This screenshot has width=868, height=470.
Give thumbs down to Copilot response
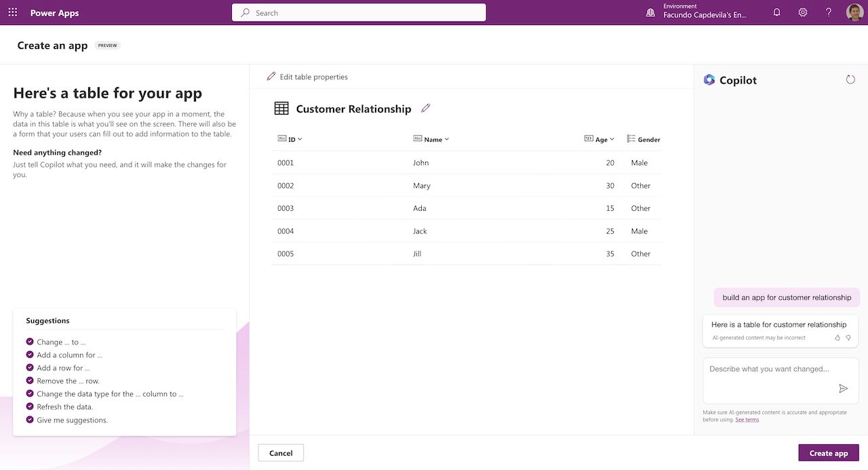tap(848, 337)
